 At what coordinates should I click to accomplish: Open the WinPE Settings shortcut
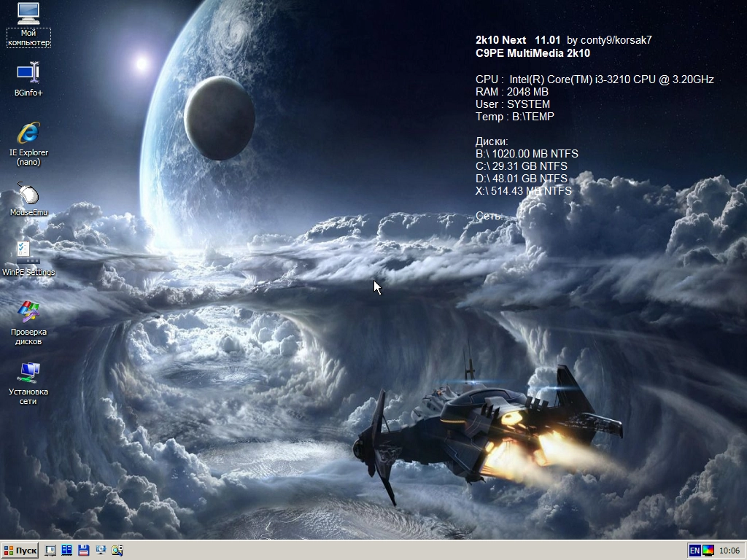[x=28, y=259]
